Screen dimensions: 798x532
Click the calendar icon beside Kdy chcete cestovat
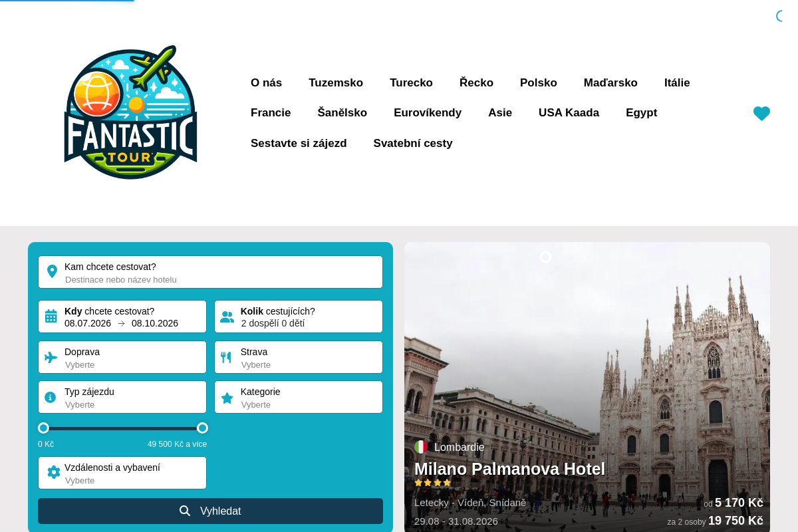(x=51, y=316)
